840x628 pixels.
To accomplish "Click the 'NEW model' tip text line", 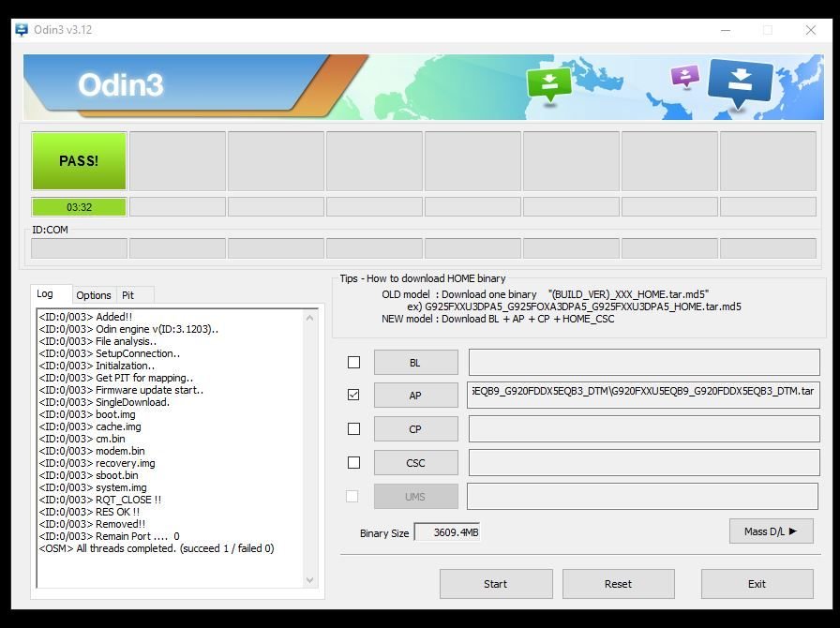I will 498,319.
